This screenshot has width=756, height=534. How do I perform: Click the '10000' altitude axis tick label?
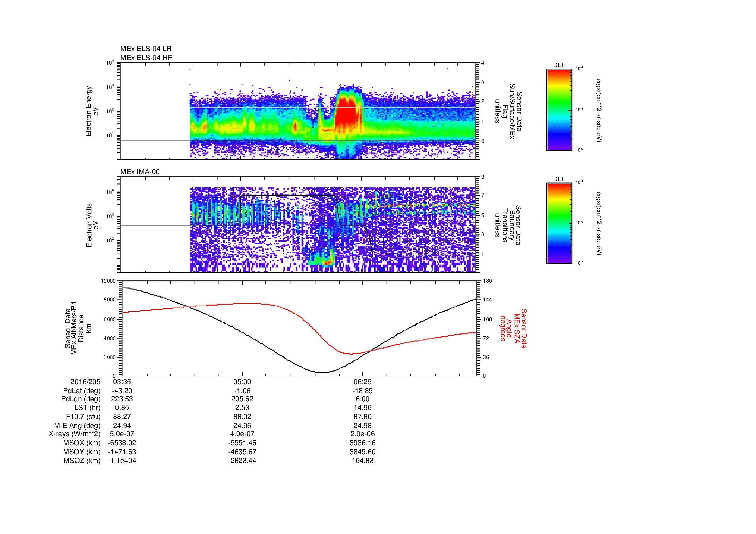coord(109,281)
